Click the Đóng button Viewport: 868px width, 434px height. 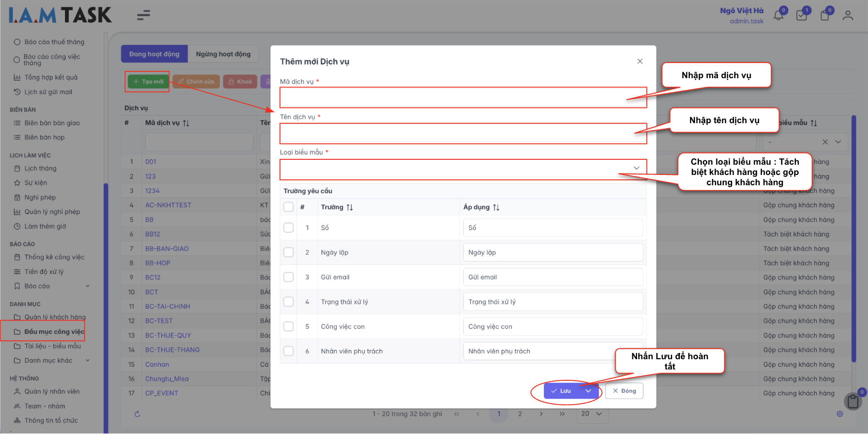pyautogui.click(x=624, y=391)
